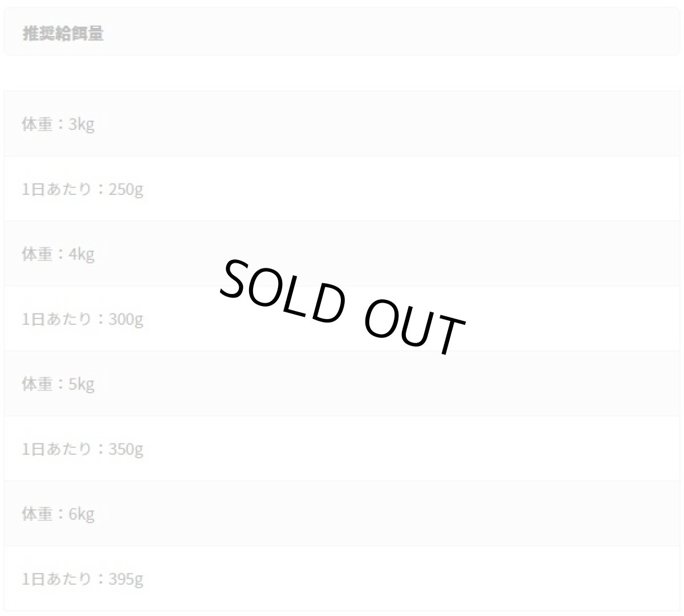Screen dimensions: 684x616
Task: Click 1日あたり label beside 350g
Action: pyautogui.click(x=56, y=449)
